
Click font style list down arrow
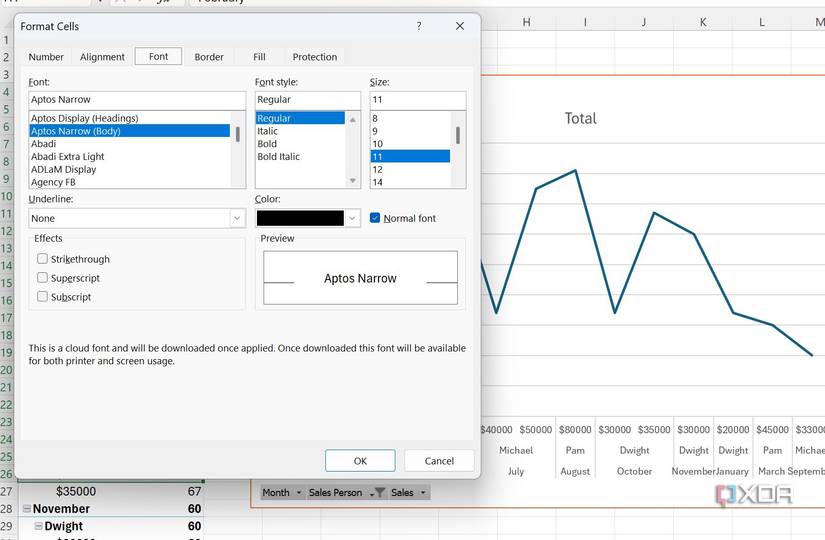(x=353, y=181)
